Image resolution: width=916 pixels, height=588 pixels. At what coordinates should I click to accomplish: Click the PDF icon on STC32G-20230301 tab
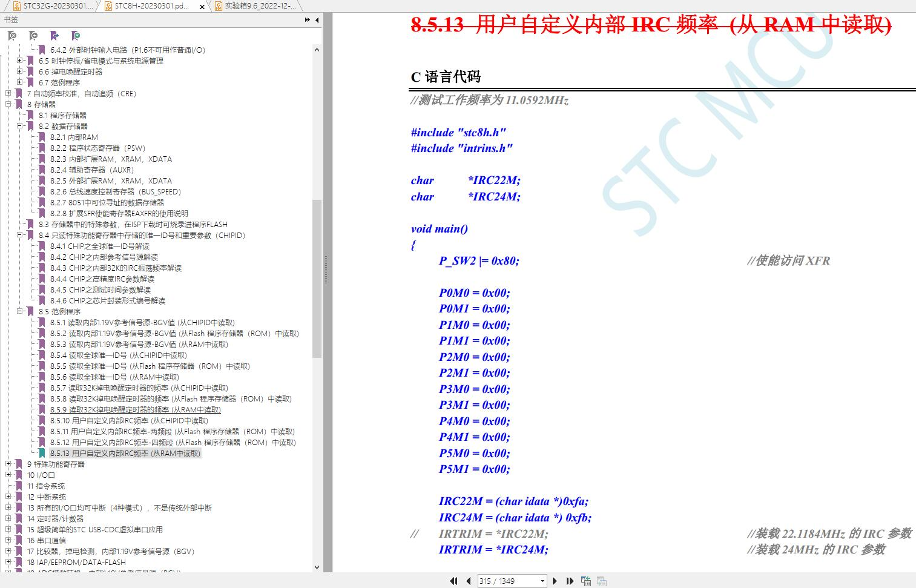(x=17, y=6)
